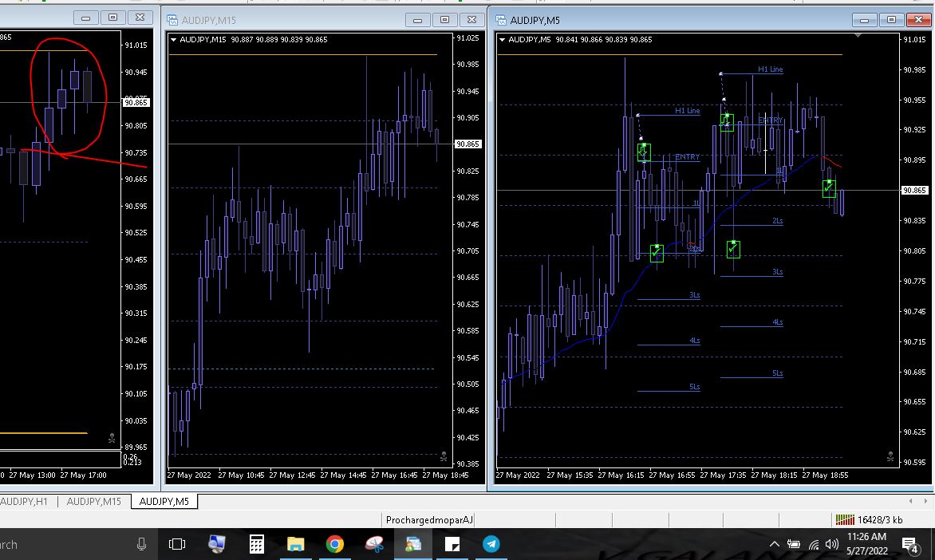Click the AUDJPY,M5 window title icon
The width and height of the screenshot is (935, 560).
[x=501, y=20]
